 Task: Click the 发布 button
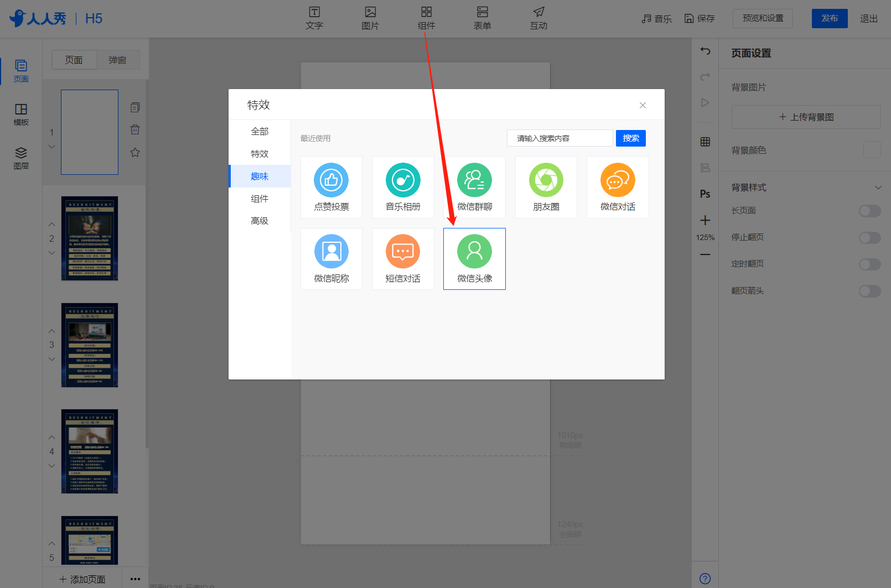tap(830, 18)
